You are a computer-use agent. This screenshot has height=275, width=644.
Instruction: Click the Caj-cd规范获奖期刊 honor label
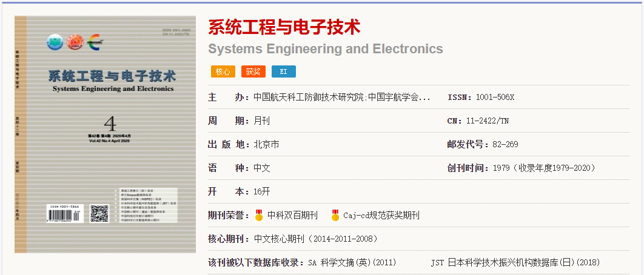(381, 215)
